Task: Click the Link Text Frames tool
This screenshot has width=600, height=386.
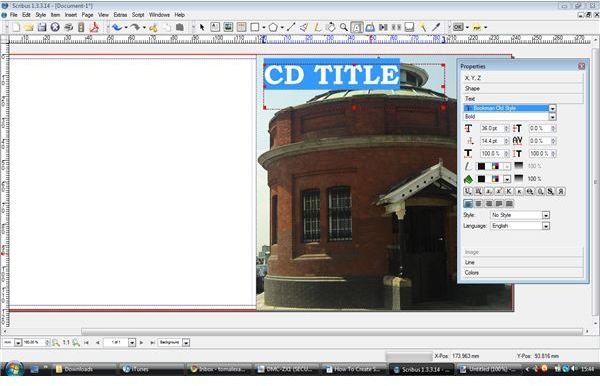Action: click(383, 27)
